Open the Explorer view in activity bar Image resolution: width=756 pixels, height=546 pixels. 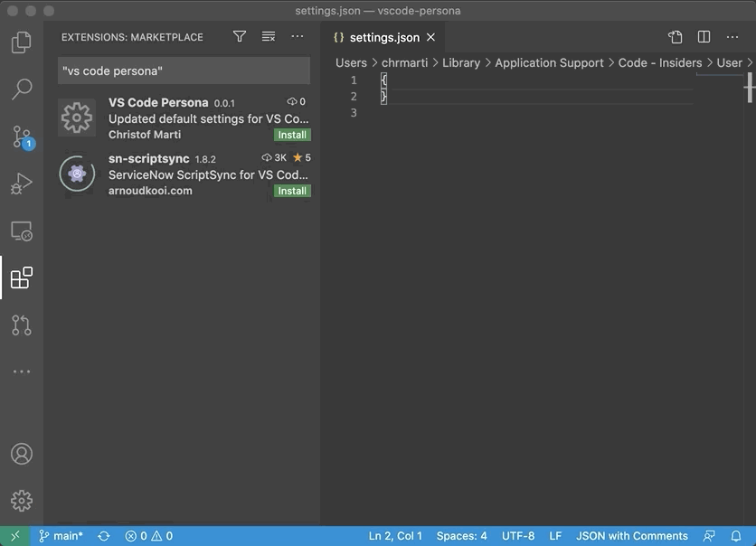tap(21, 42)
